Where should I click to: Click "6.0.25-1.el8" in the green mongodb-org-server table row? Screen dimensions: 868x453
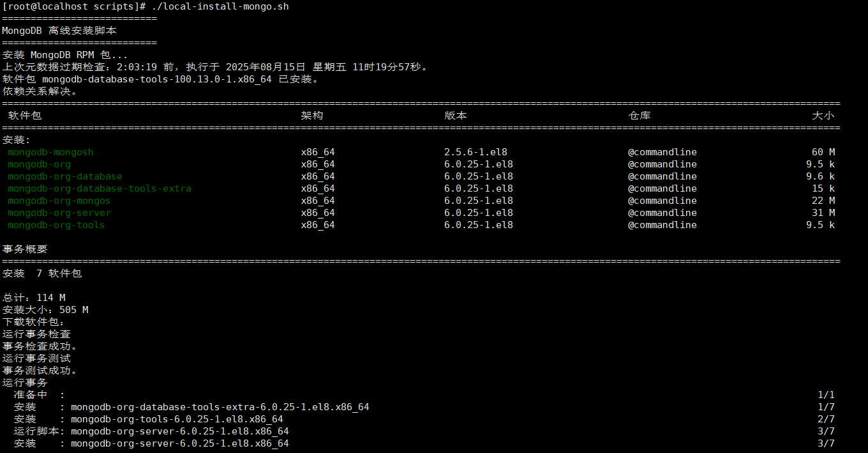479,213
